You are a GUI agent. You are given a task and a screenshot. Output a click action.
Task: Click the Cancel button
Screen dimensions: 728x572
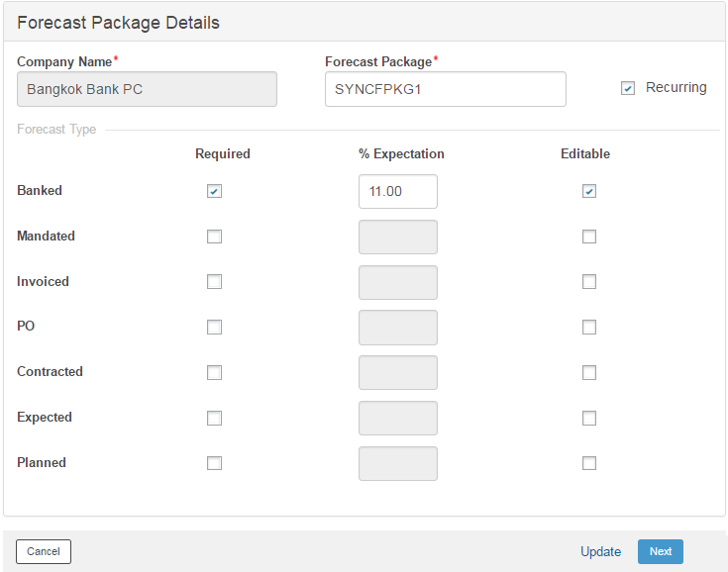pos(44,551)
